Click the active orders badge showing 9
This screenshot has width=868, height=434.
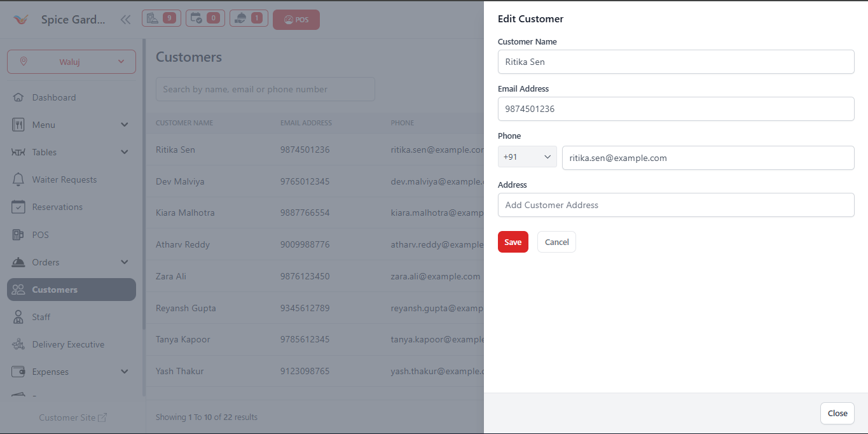pyautogui.click(x=161, y=19)
